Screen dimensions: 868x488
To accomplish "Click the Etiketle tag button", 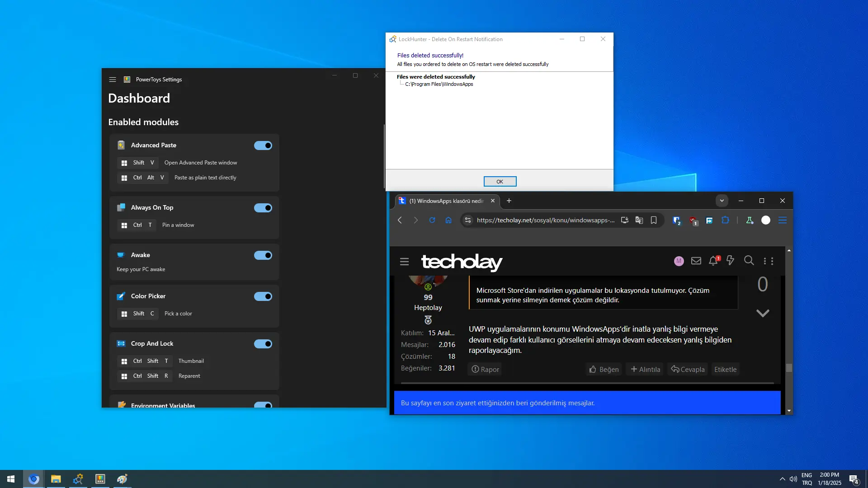I will coord(725,369).
